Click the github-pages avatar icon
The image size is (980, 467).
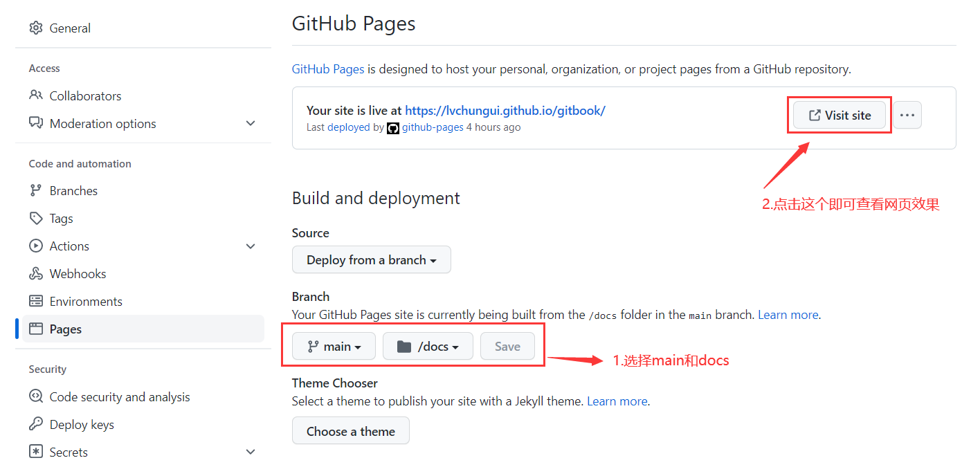coord(393,128)
